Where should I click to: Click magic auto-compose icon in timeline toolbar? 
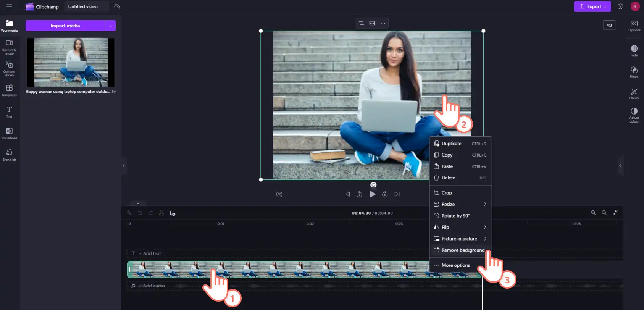[129, 213]
